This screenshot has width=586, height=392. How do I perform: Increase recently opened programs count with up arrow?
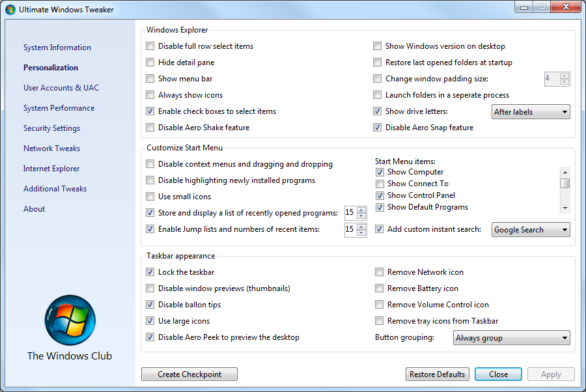coord(361,210)
